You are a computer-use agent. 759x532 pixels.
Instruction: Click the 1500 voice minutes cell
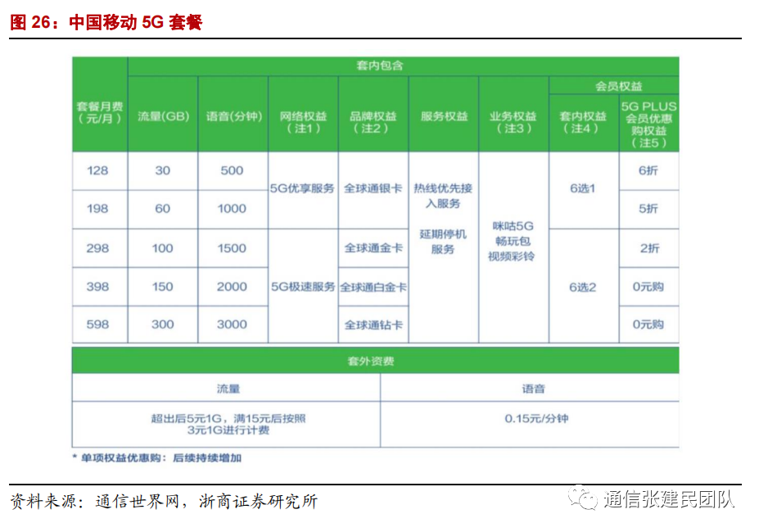tap(232, 248)
